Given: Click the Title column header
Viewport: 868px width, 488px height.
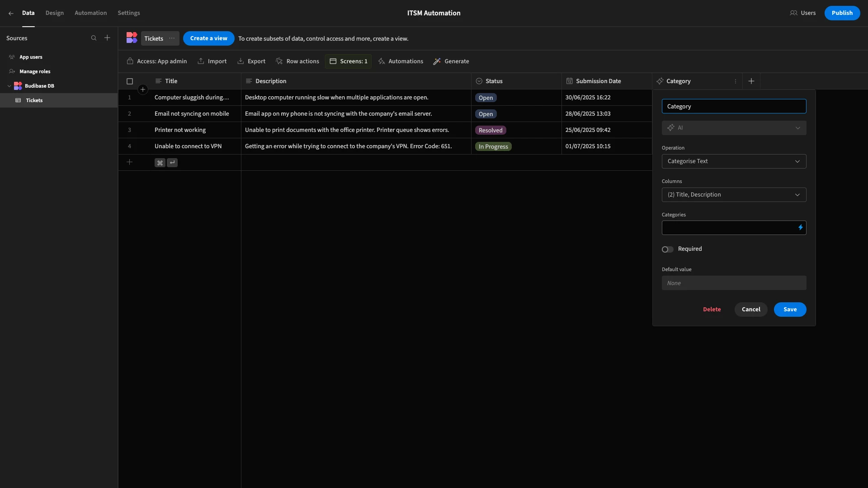Looking at the screenshot, I should 196,81.
